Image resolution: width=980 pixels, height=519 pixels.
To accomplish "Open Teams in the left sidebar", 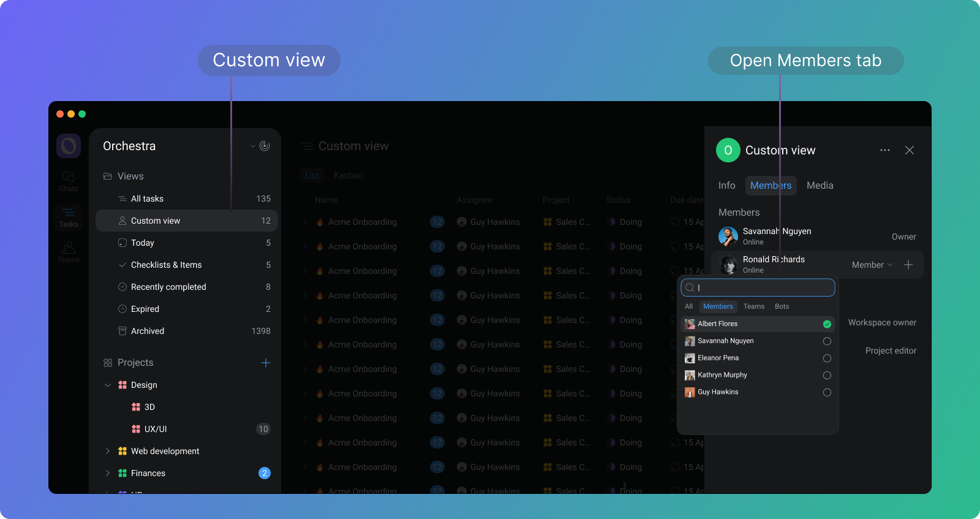I will tap(69, 252).
